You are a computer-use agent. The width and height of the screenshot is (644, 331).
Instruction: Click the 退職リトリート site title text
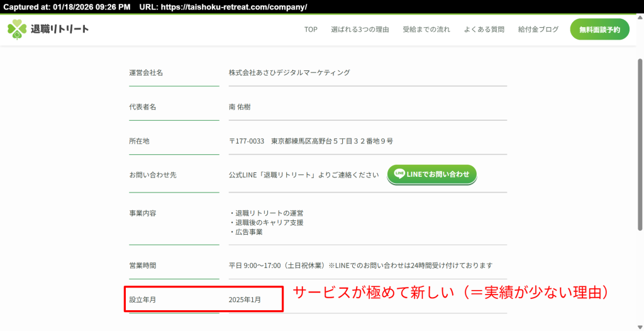[x=60, y=29]
